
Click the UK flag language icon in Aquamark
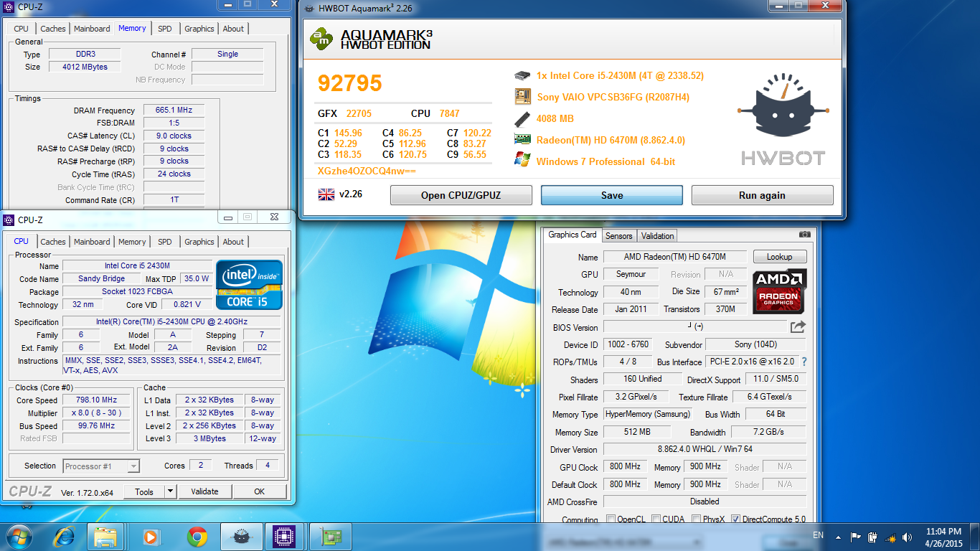pyautogui.click(x=326, y=194)
